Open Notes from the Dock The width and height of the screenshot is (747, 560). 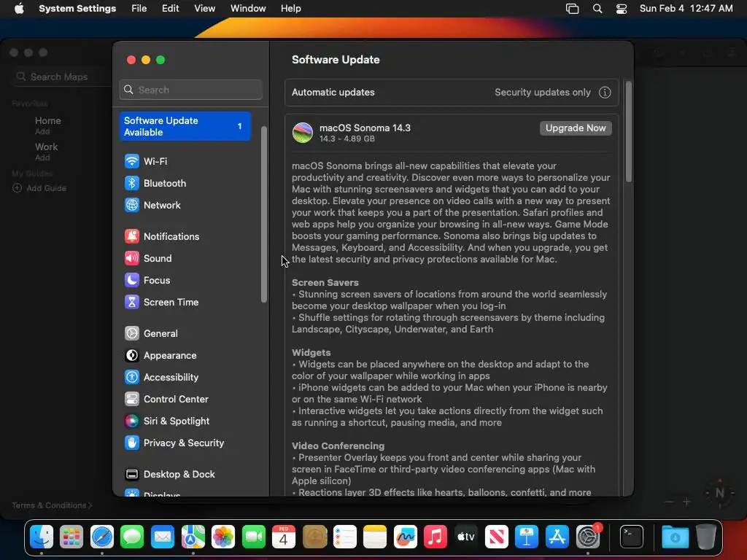pyautogui.click(x=375, y=537)
